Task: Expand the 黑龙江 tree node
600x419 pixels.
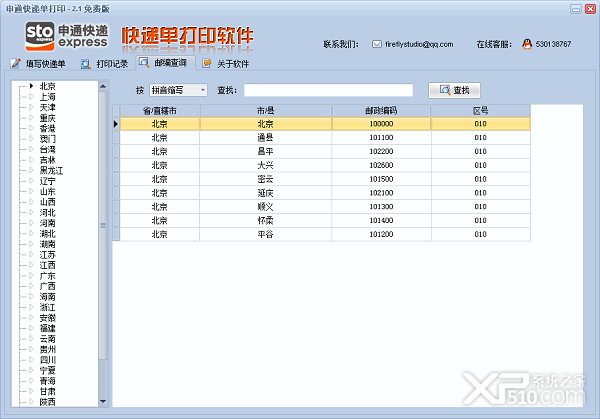Action: (32, 170)
